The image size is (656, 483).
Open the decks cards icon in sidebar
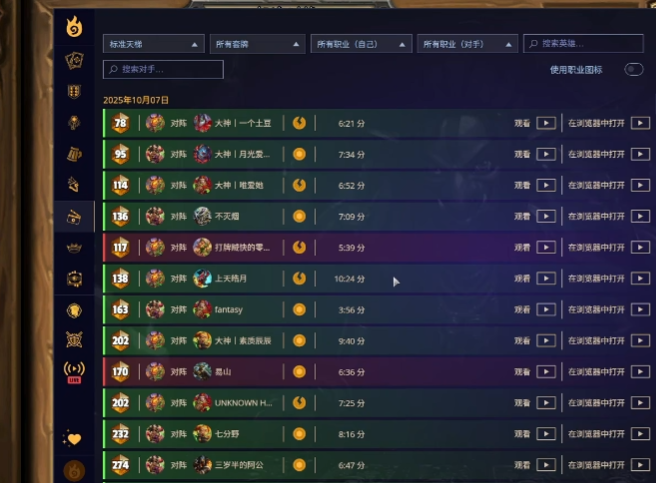point(74,61)
